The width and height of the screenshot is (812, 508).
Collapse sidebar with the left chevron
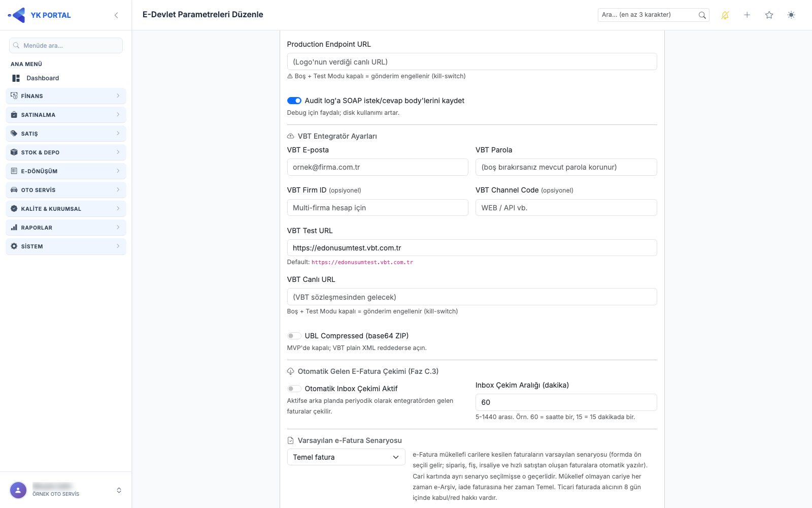pyautogui.click(x=116, y=15)
